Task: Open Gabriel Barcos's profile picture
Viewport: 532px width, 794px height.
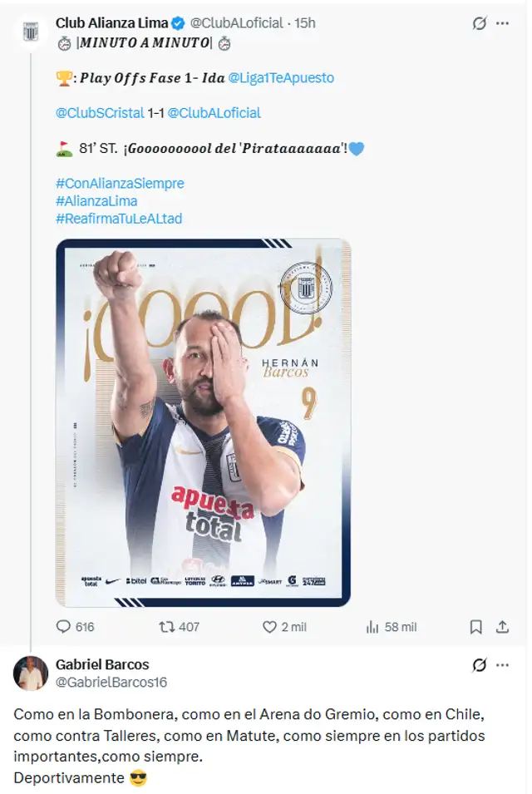Action: tap(31, 673)
